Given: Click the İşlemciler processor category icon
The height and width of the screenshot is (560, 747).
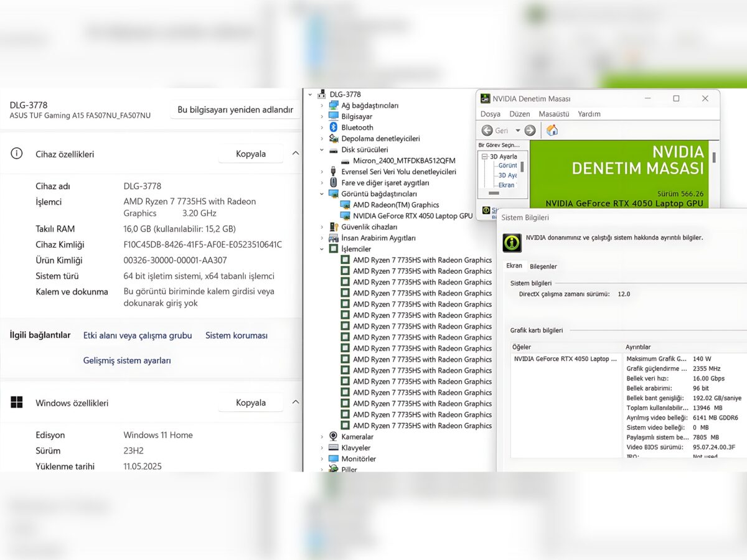Looking at the screenshot, I should coord(334,249).
